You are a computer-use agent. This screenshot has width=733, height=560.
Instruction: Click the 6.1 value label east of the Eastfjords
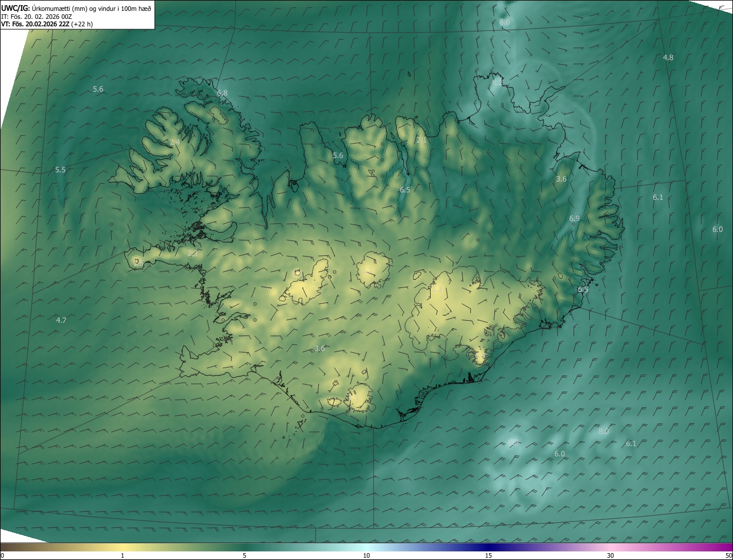[x=658, y=197]
